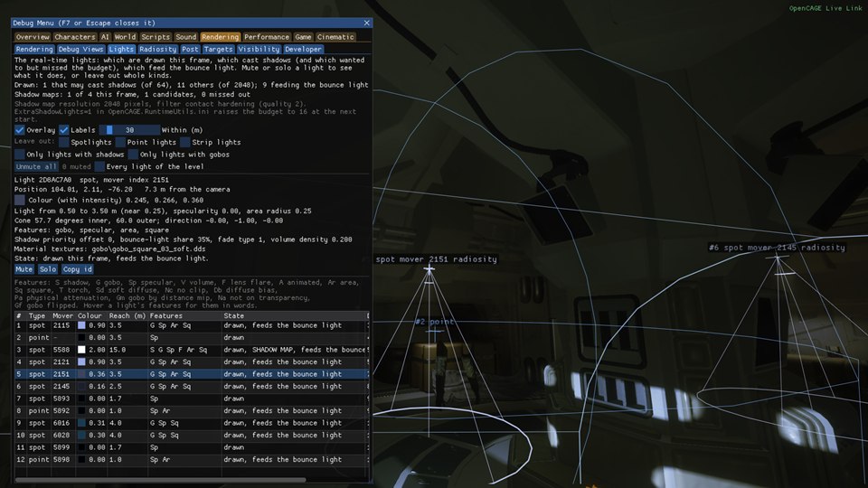868x488 pixels.
Task: Toggle the Labels checkbox
Action: pos(63,130)
